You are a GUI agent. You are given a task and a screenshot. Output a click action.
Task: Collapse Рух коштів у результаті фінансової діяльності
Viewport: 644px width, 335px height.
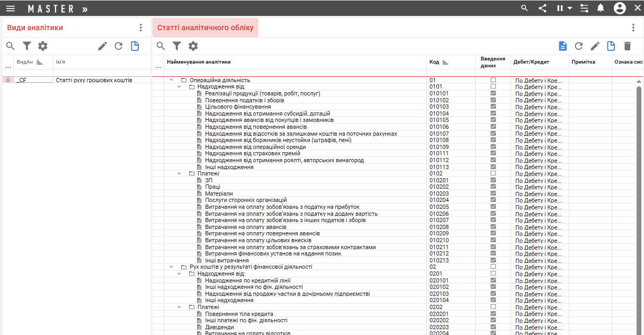tap(172, 267)
